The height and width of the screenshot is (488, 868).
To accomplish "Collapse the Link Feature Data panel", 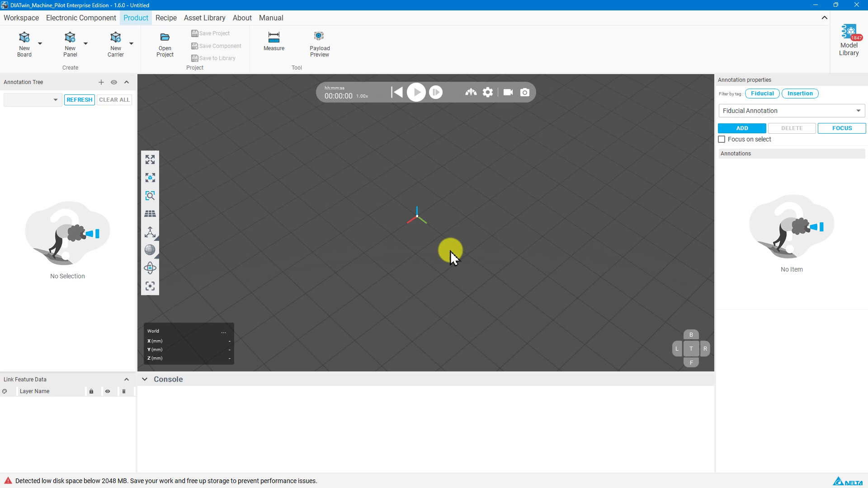I will 127,380.
